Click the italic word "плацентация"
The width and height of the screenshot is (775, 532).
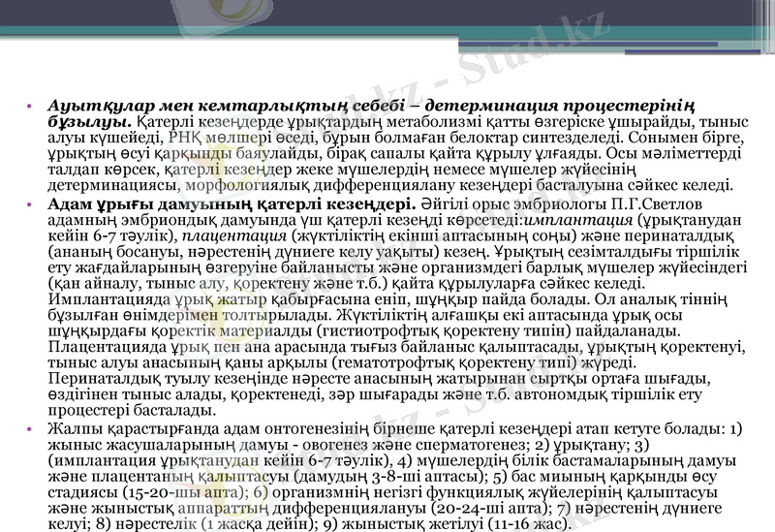coord(234,235)
